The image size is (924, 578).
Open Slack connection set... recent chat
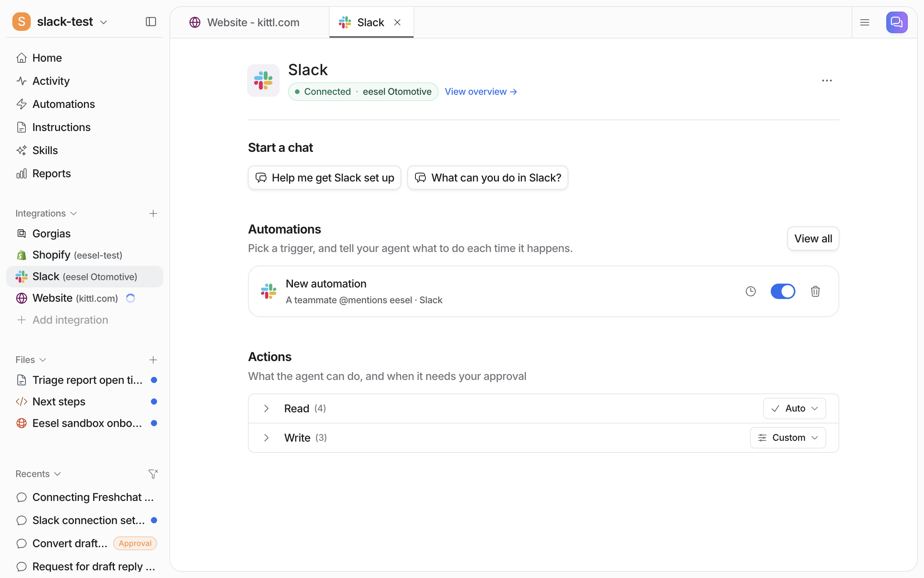pyautogui.click(x=85, y=520)
